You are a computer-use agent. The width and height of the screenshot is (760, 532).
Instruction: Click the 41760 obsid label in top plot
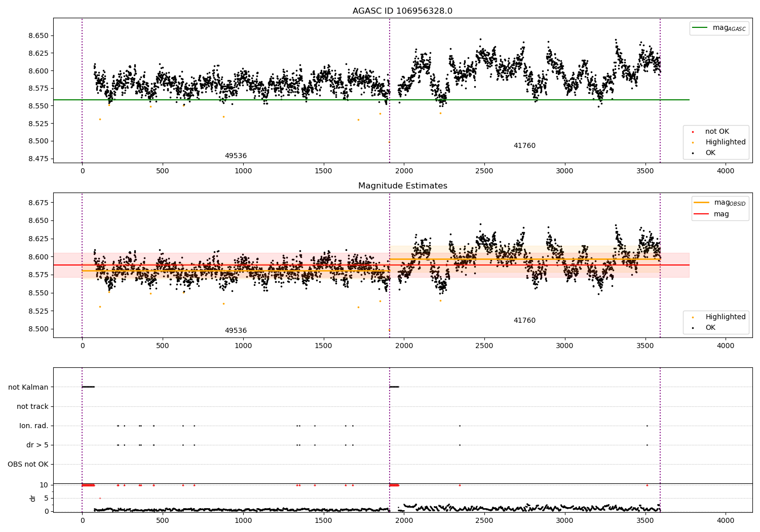click(x=524, y=146)
